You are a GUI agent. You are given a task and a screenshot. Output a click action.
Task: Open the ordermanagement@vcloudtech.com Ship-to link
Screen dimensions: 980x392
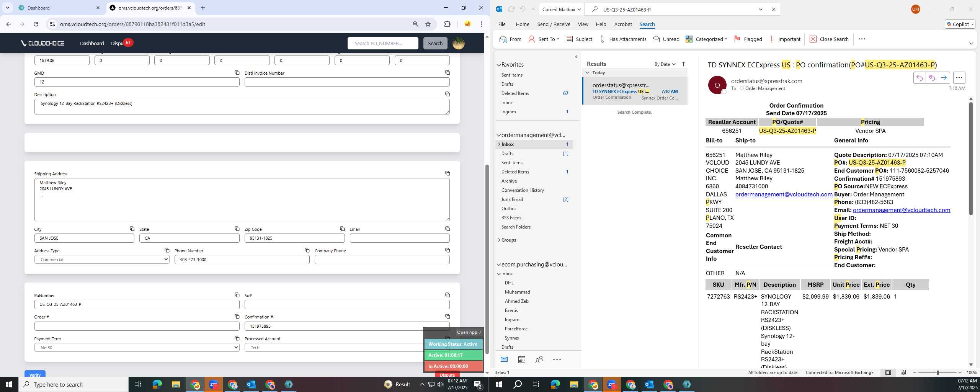pos(784,194)
